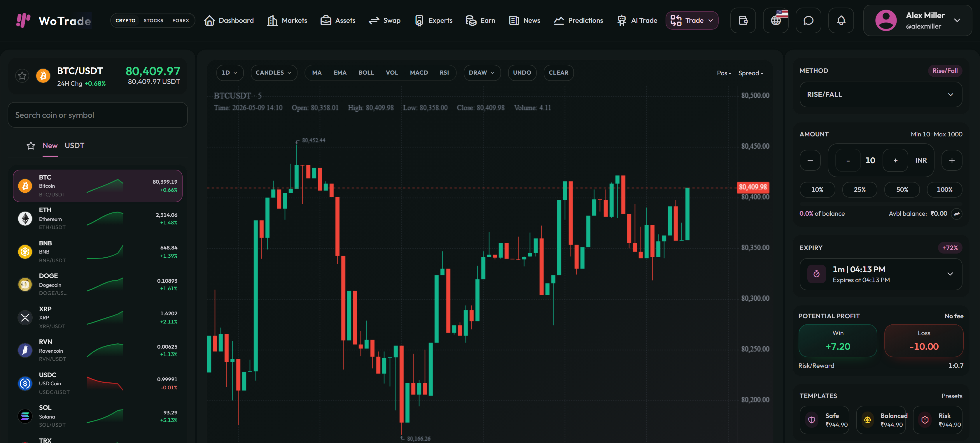Click the Solana coin icon
This screenshot has height=443, width=980.
coord(25,416)
